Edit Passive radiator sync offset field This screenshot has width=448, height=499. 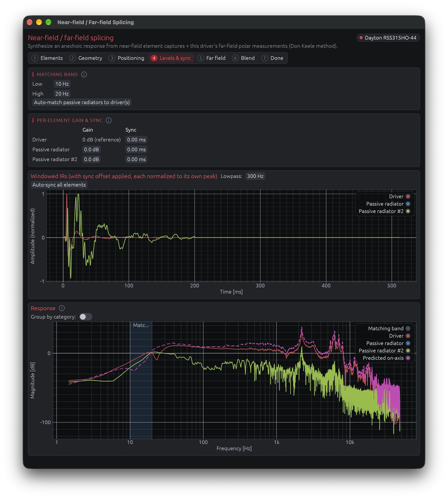click(136, 149)
